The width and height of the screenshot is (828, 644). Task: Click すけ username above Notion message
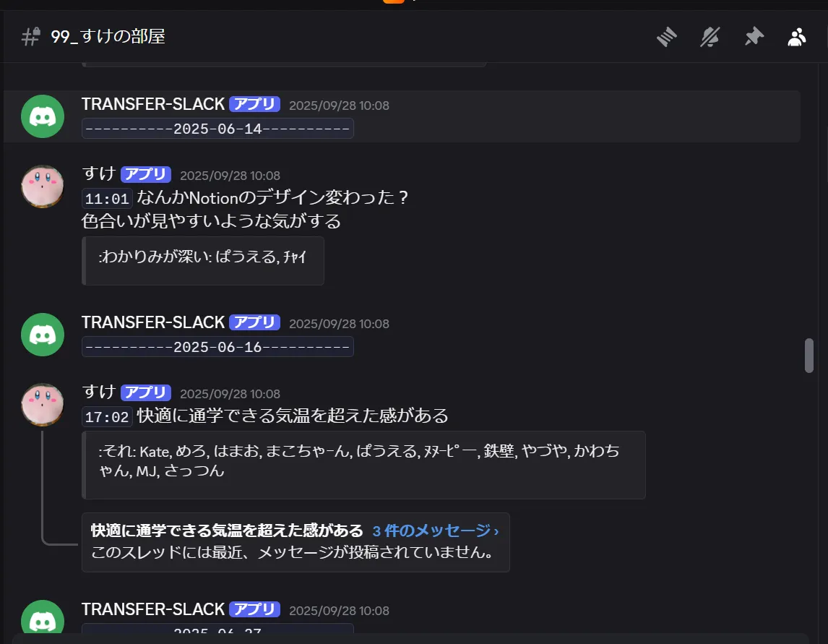point(99,173)
